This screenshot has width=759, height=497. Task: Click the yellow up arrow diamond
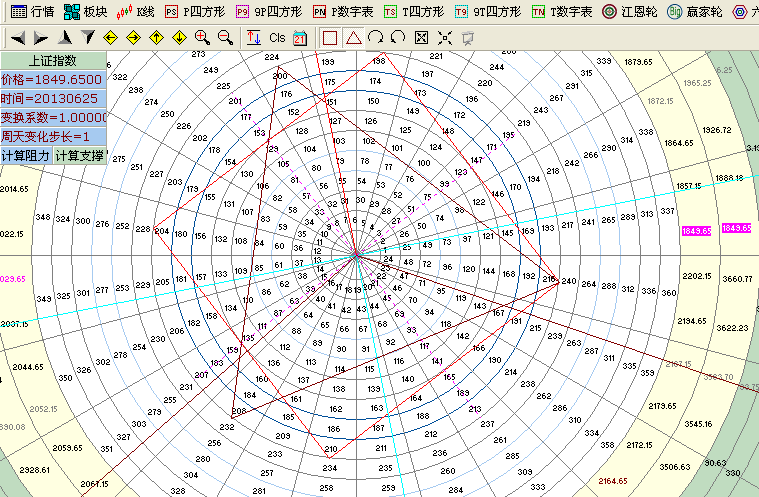(156, 38)
